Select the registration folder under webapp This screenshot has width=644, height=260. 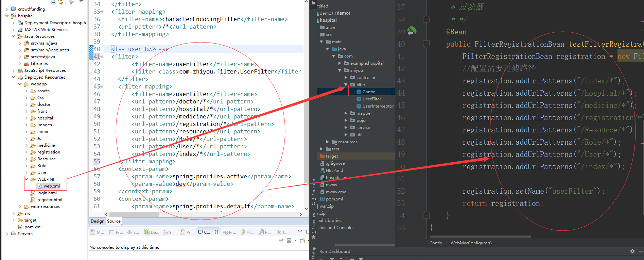[x=46, y=152]
